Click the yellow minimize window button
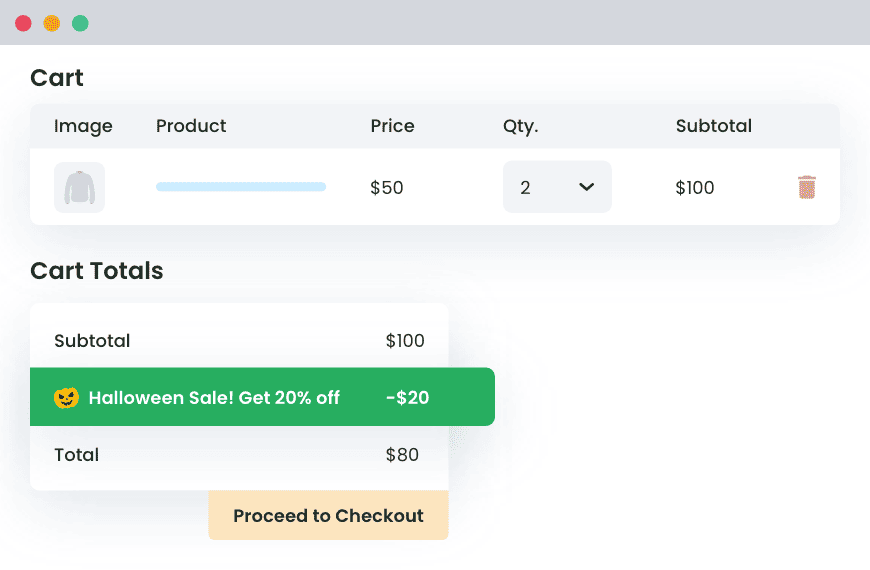Screen dimensions: 870x570 (x=51, y=23)
